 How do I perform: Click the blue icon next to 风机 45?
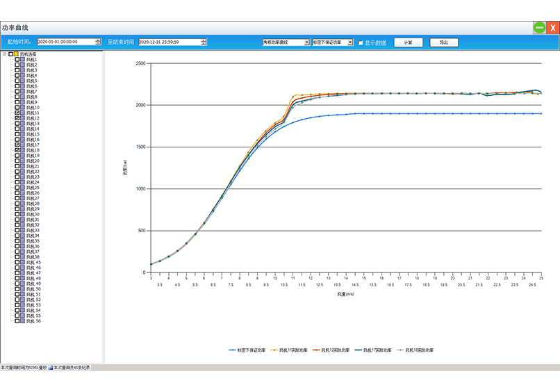(x=22, y=262)
